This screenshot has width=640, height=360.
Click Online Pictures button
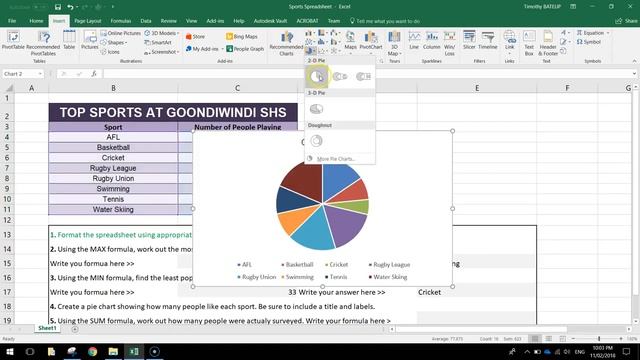pyautogui.click(x=121, y=33)
